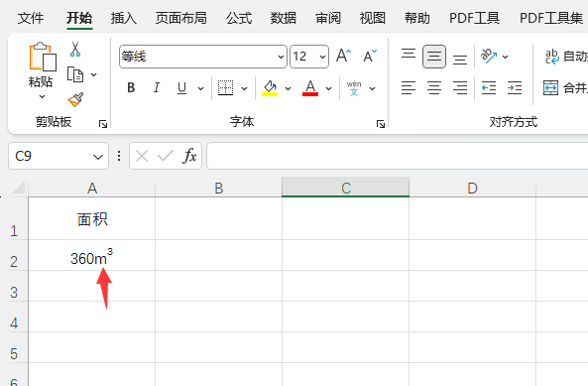
Task: Click the Paste clipboard icon
Action: [x=43, y=57]
